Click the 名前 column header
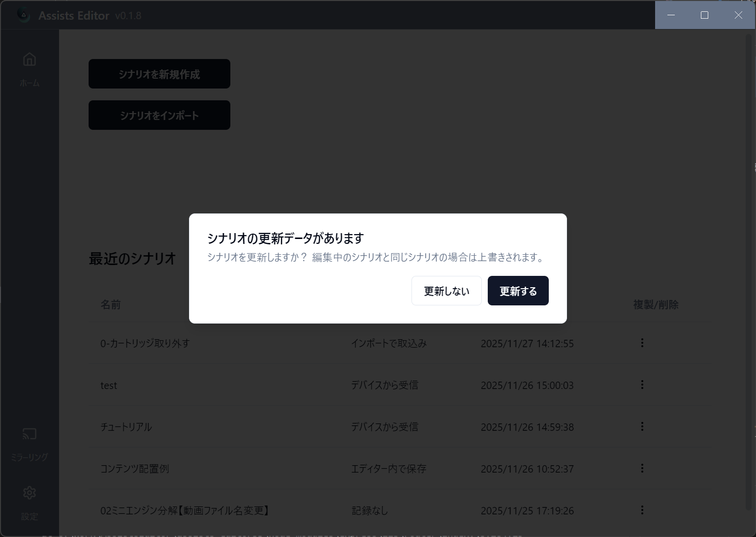The height and width of the screenshot is (537, 756). pyautogui.click(x=111, y=305)
